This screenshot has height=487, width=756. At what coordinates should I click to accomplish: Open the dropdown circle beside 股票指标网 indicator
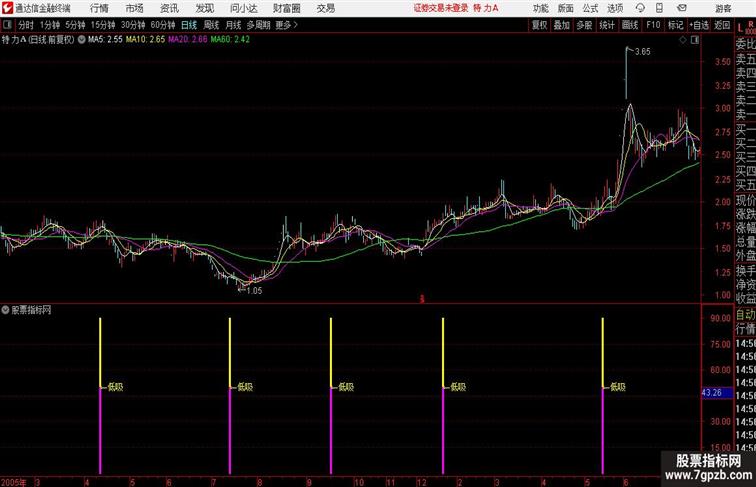click(x=5, y=310)
